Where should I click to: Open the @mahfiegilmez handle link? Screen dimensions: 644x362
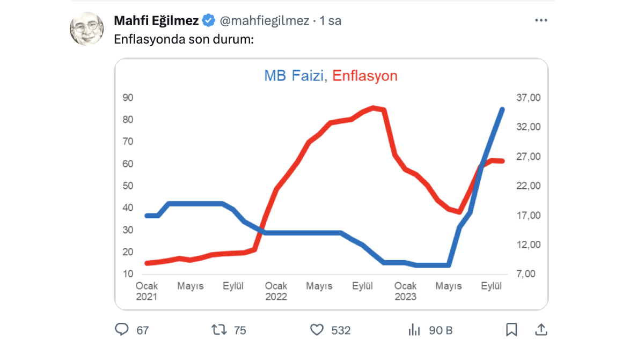click(265, 21)
